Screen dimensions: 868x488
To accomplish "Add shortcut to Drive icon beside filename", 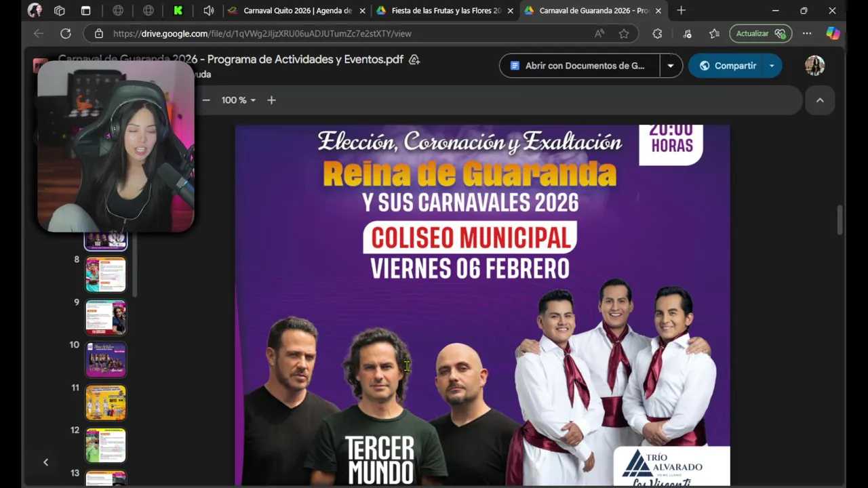I will click(x=414, y=60).
